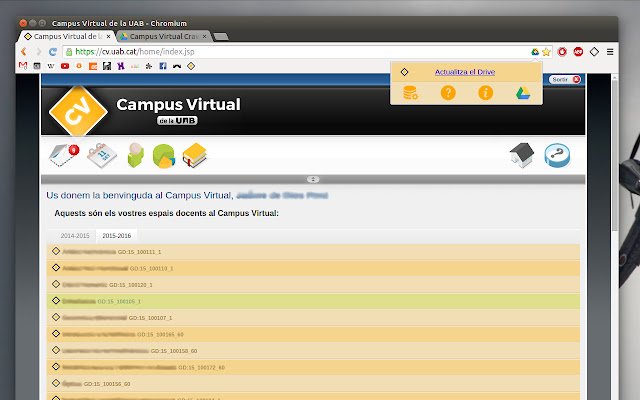The width and height of the screenshot is (640, 400).
Task: Open course row GD:15_100120_1
Action: click(313, 284)
